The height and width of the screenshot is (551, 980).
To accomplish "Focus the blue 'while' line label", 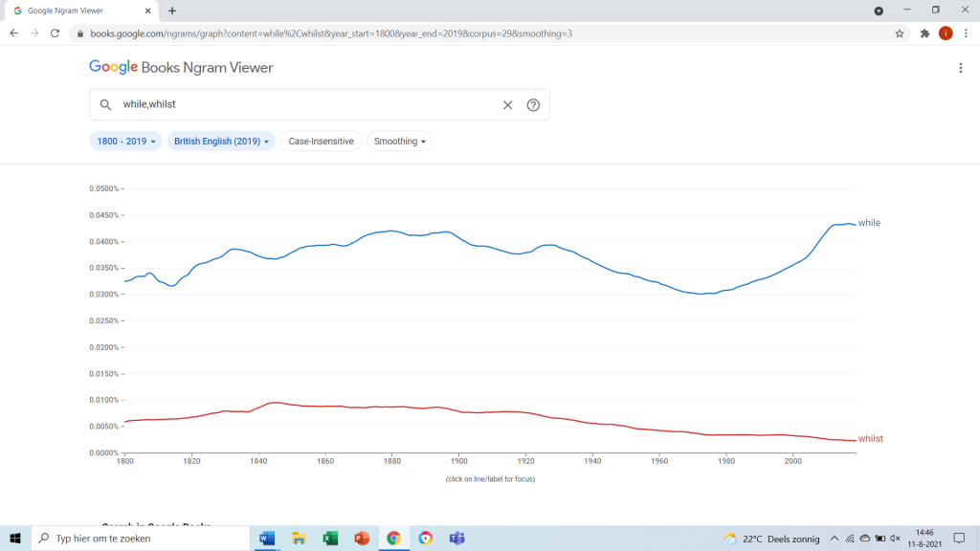I will click(x=869, y=223).
